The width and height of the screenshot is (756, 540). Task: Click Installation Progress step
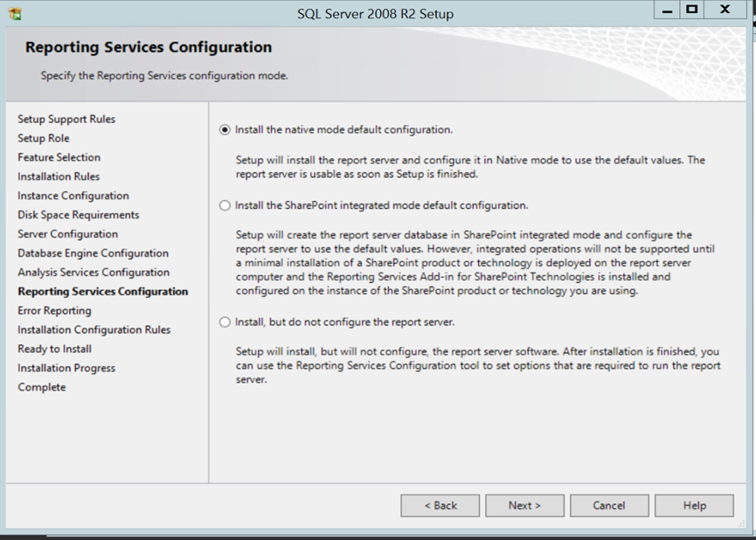coord(66,368)
